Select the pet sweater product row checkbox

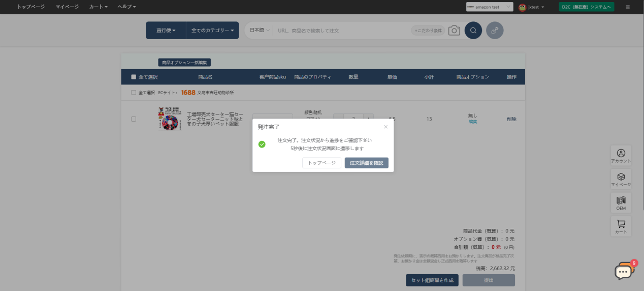tap(134, 119)
